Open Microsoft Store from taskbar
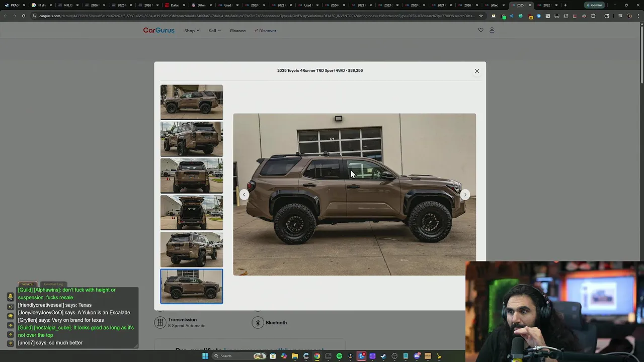Image resolution: width=644 pixels, height=362 pixels. click(x=273, y=356)
